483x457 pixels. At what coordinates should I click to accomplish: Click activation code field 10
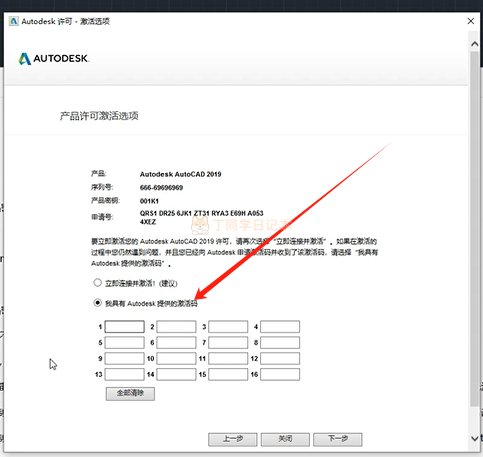176,359
